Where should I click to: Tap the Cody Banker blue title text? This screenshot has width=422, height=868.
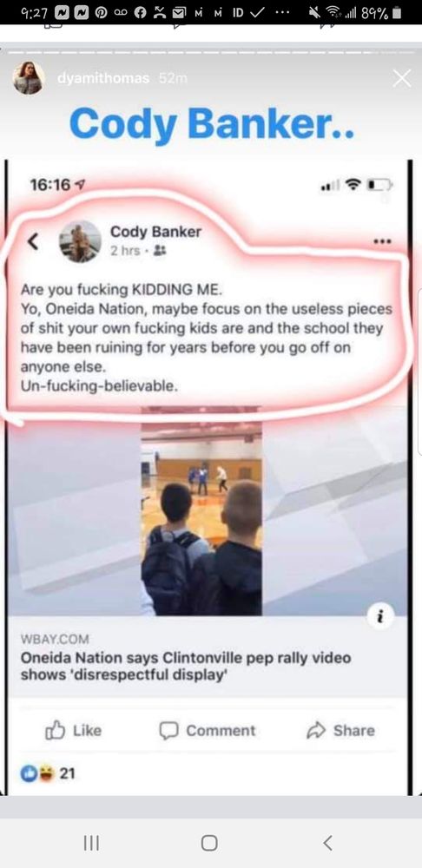click(212, 124)
